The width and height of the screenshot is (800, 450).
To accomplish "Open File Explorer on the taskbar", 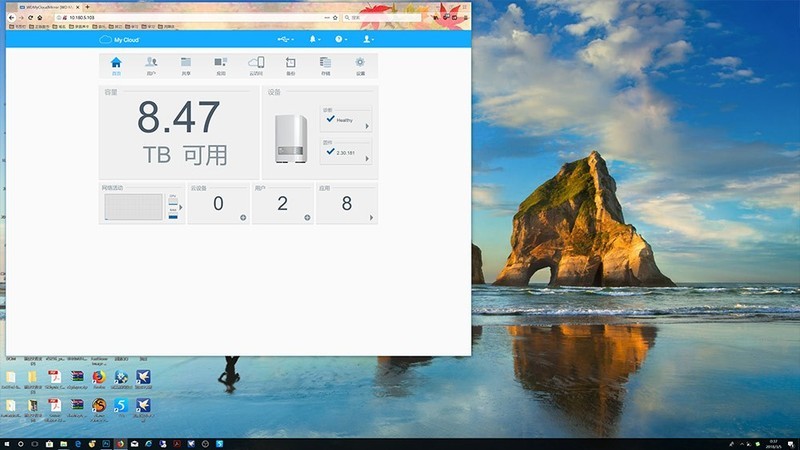I will (x=64, y=444).
